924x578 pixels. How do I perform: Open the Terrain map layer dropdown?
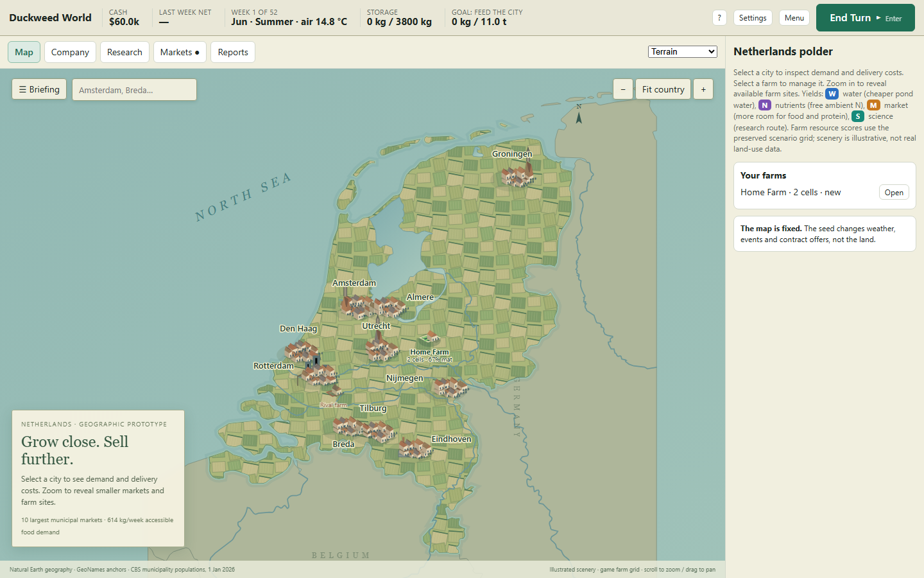683,51
